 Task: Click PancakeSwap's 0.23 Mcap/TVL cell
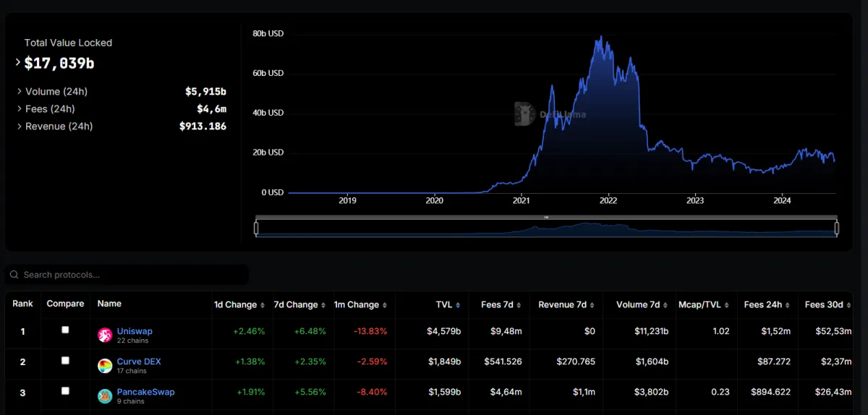click(x=720, y=392)
